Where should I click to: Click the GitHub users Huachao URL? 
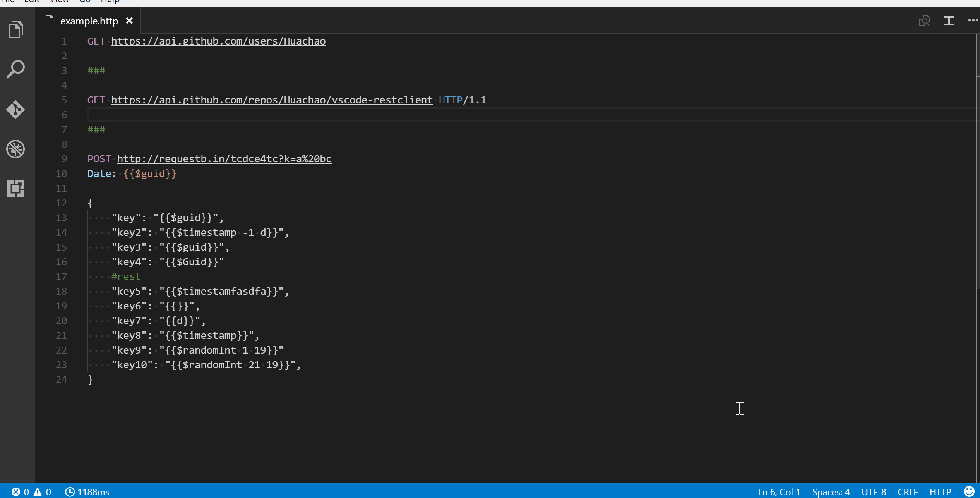(x=218, y=41)
